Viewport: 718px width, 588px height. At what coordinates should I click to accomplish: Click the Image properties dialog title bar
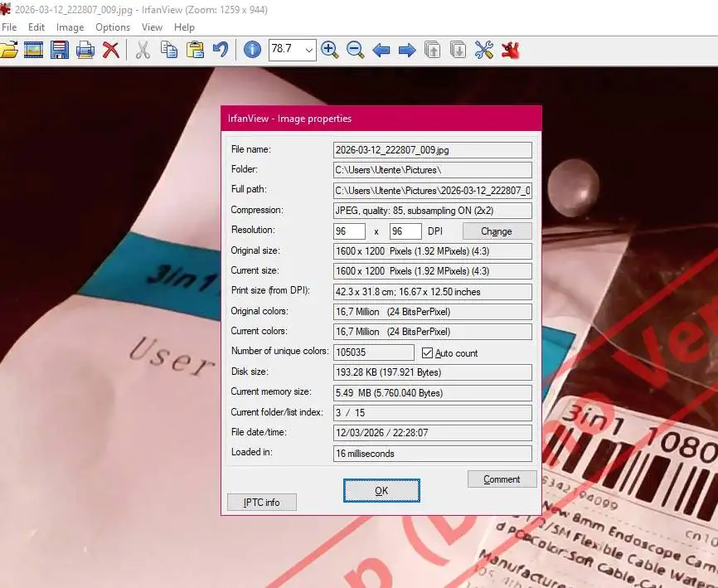381,119
